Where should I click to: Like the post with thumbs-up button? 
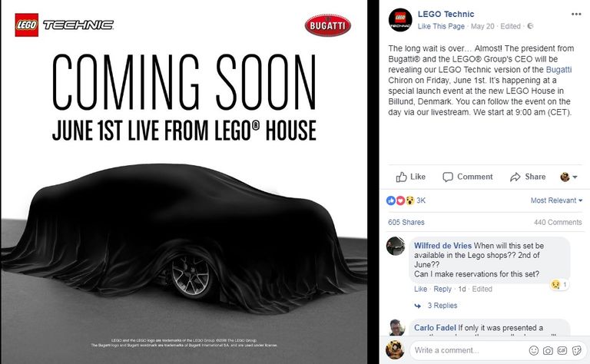click(410, 177)
